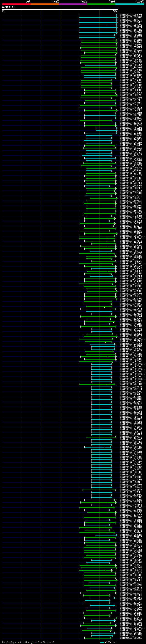Open the UniRef100_B6TI87 hit label
The height and width of the screenshot is (644, 146).
click(x=131, y=32)
